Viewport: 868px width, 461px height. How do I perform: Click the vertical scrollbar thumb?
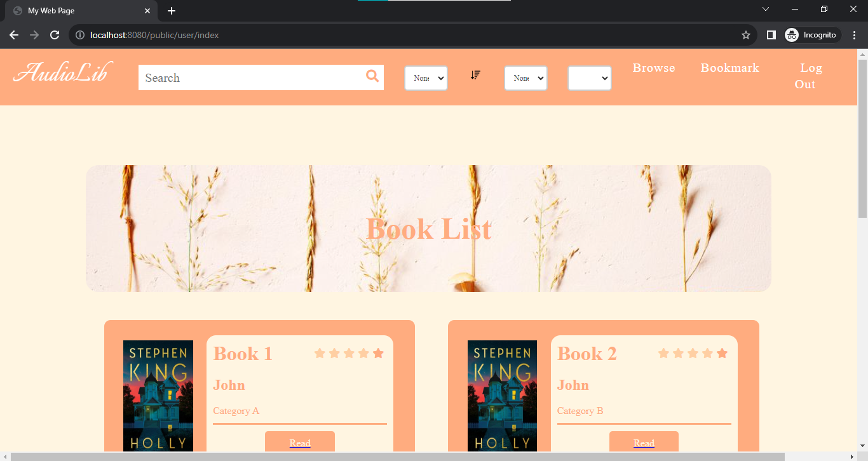point(862,138)
